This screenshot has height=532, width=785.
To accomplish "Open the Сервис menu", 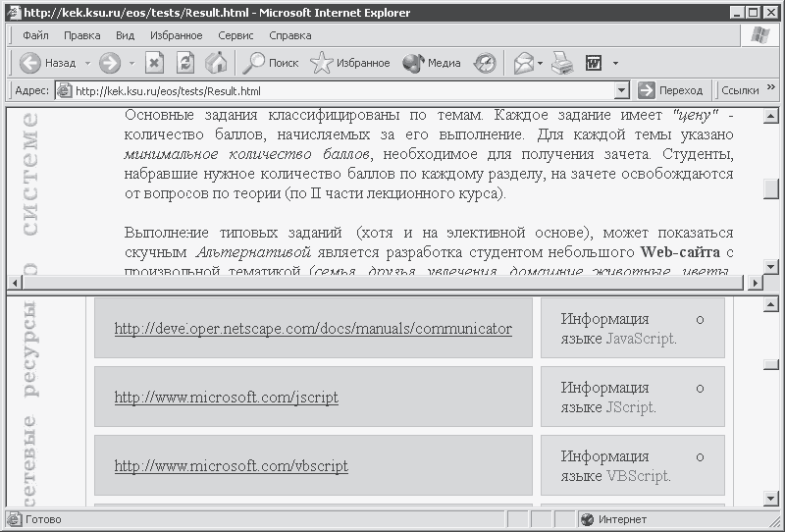I will pos(235,35).
